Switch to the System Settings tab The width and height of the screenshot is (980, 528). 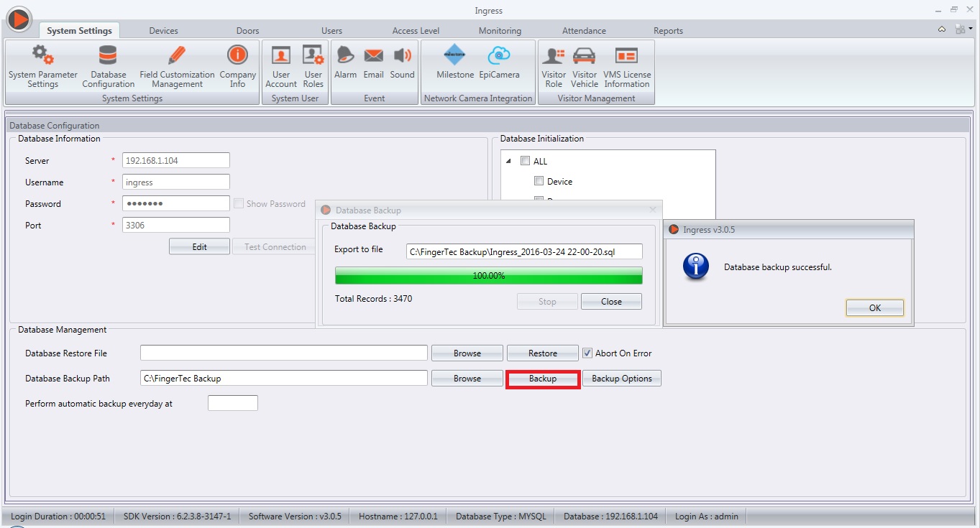point(79,31)
